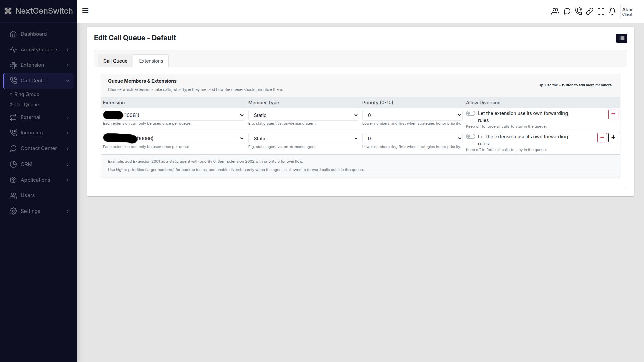Switch to the Call Queue tab

coord(115,61)
